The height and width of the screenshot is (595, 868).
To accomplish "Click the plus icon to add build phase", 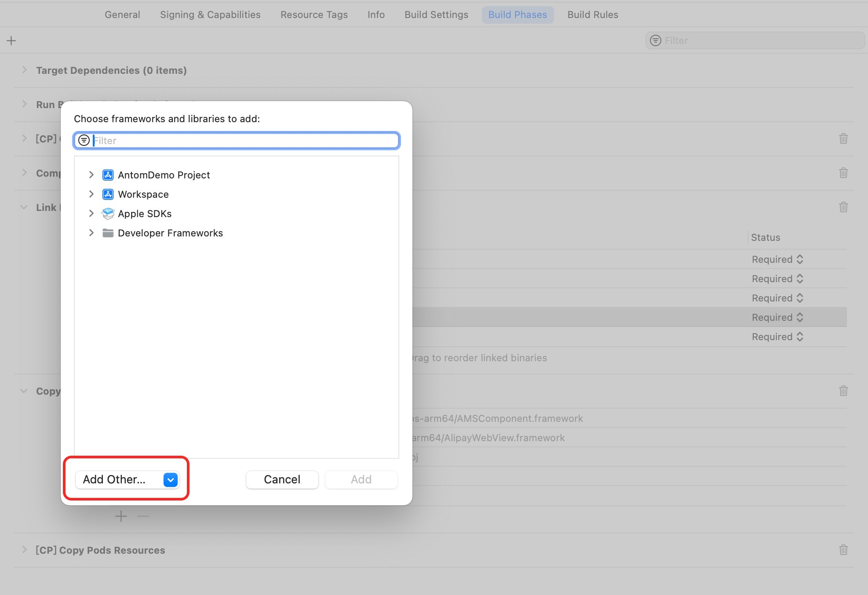I will 11,41.
